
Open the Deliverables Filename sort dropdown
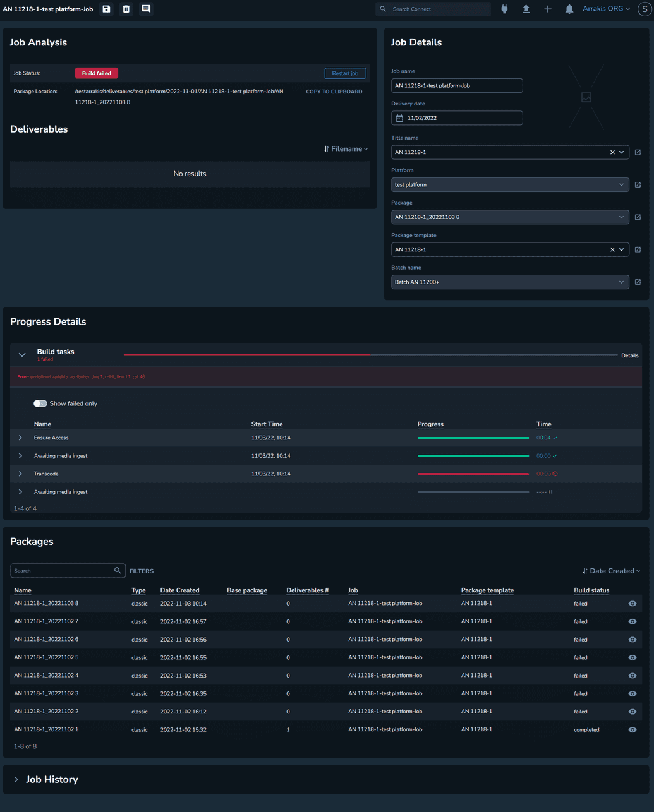[346, 149]
